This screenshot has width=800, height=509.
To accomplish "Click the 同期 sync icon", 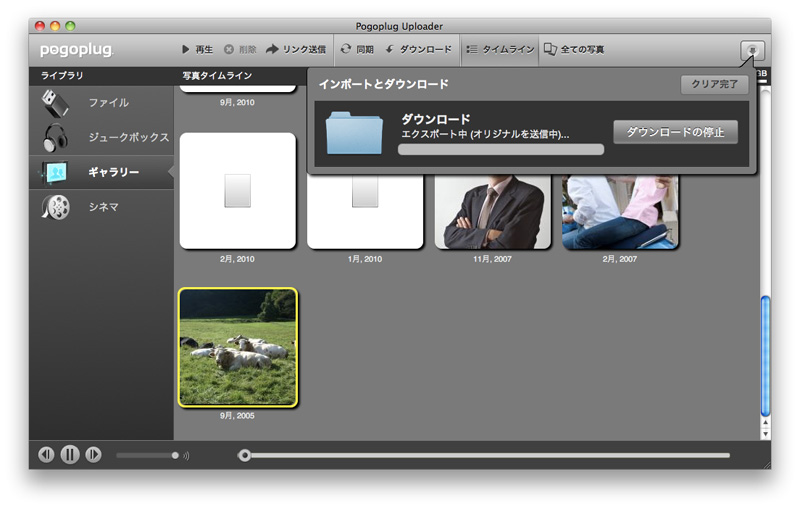I will [346, 49].
